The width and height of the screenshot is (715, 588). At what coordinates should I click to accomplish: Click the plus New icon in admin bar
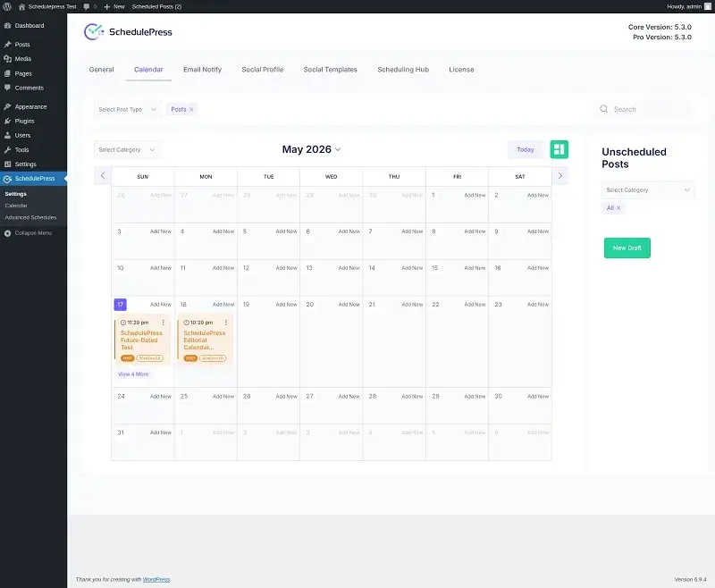click(x=107, y=6)
